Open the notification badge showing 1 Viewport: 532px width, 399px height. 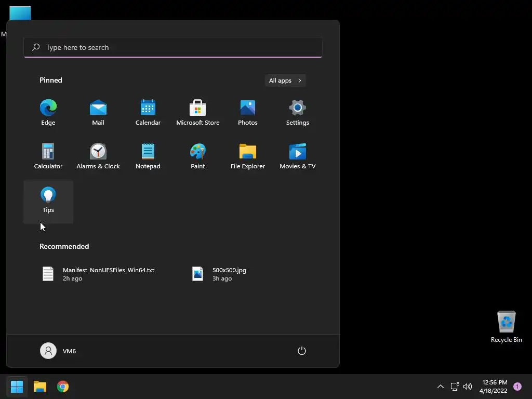point(517,387)
